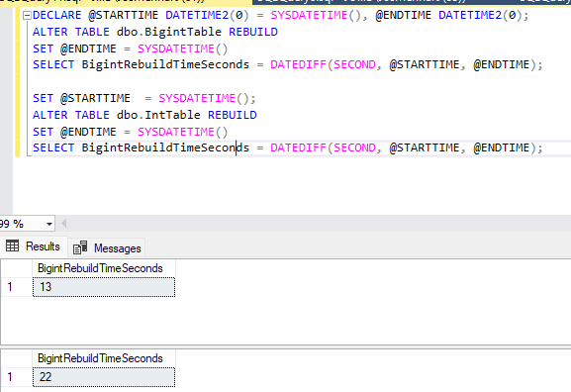The image size is (571, 392).
Task: Select row 1 header in first grid
Action: (x=17, y=287)
